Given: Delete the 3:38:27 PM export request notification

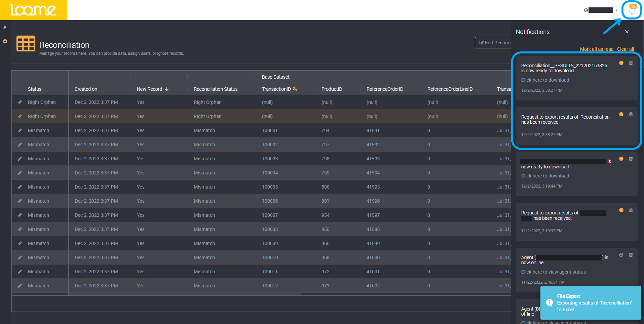Looking at the screenshot, I should 631,115.
